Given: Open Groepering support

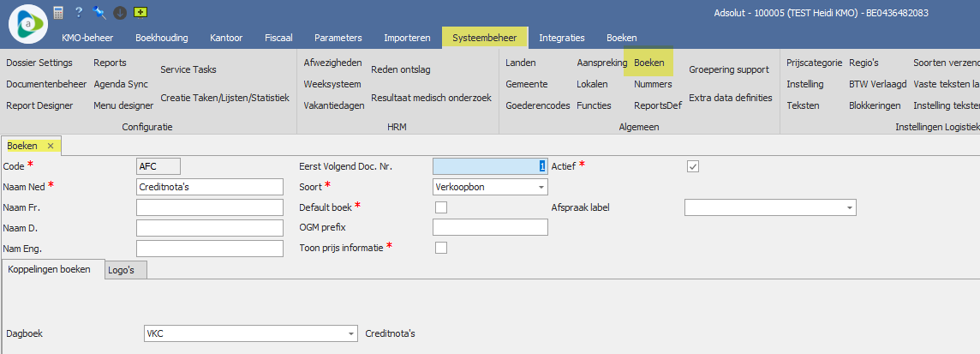Looking at the screenshot, I should [x=729, y=69].
